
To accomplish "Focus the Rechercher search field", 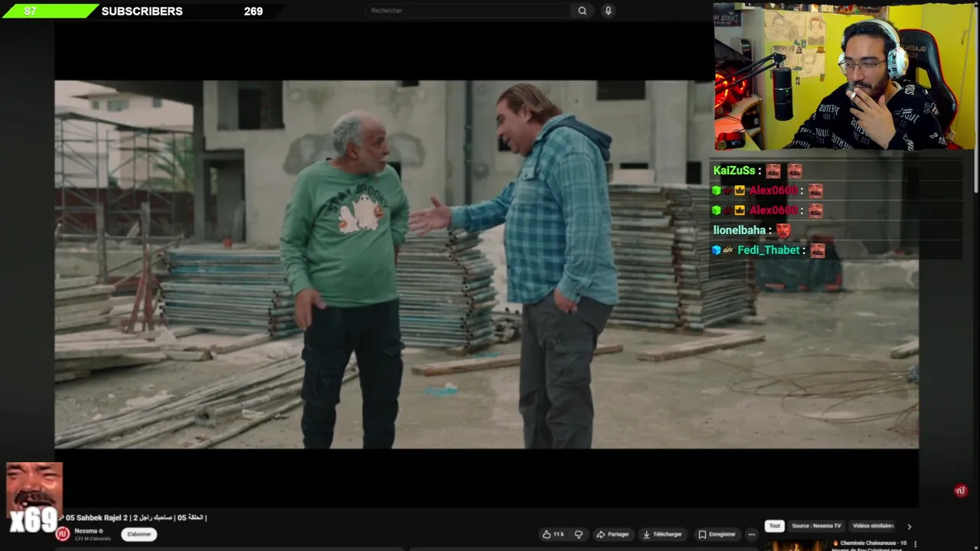I will [x=467, y=11].
